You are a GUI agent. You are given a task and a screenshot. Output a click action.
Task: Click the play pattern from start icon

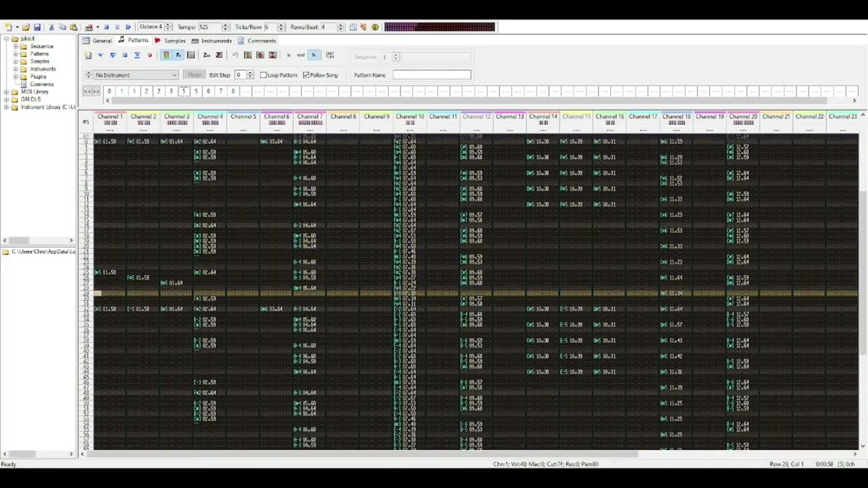point(113,55)
